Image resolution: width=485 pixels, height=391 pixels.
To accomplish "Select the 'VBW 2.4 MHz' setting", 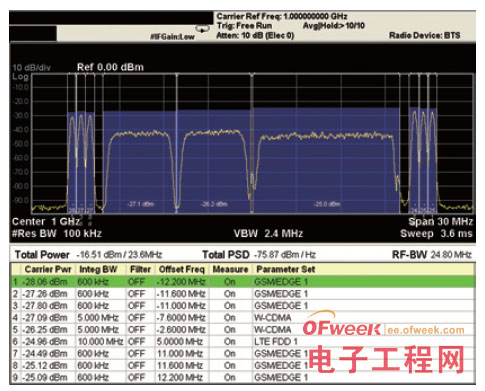I will coord(268,233).
